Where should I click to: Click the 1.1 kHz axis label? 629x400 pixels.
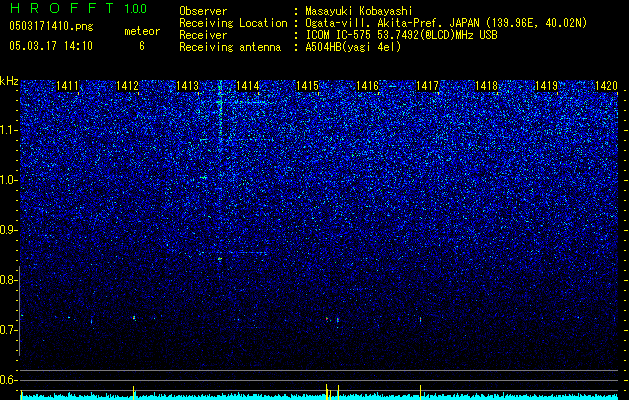tap(8, 130)
